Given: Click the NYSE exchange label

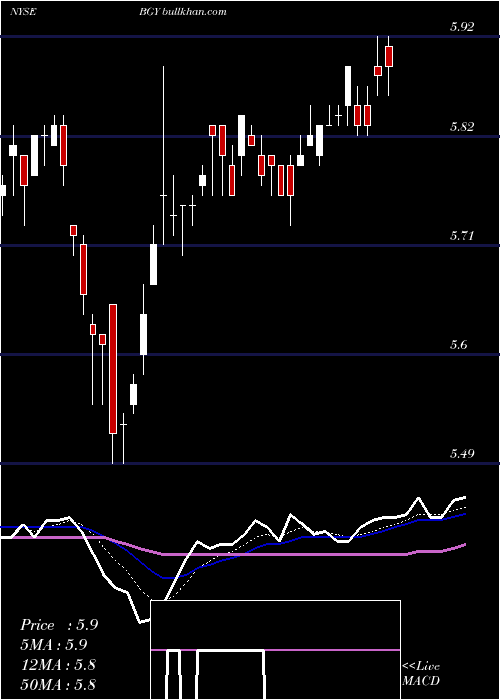Looking at the screenshot, I should tap(23, 12).
